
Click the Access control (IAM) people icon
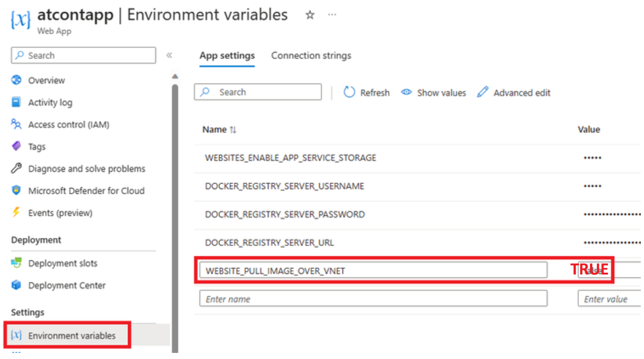point(16,124)
